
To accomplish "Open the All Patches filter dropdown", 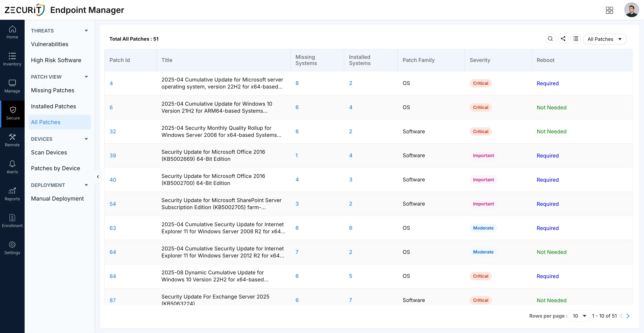I will [604, 39].
